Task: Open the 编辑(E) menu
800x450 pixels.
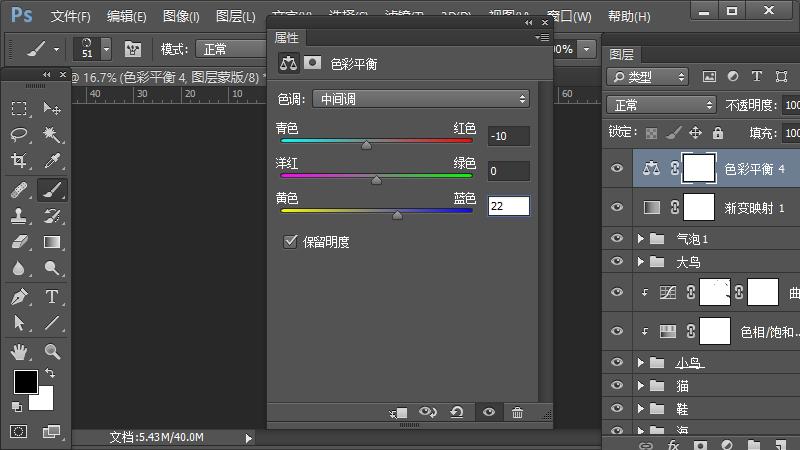Action: point(127,16)
